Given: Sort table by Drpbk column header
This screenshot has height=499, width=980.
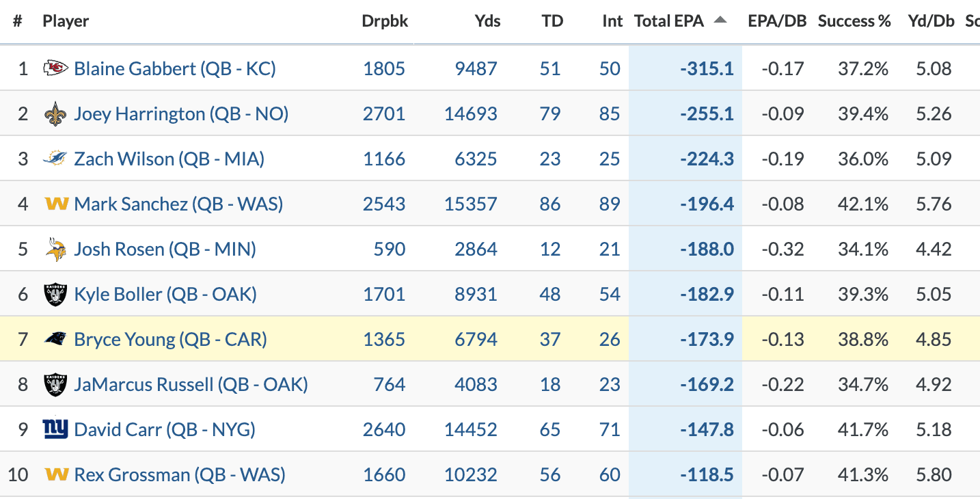Looking at the screenshot, I should [x=385, y=21].
